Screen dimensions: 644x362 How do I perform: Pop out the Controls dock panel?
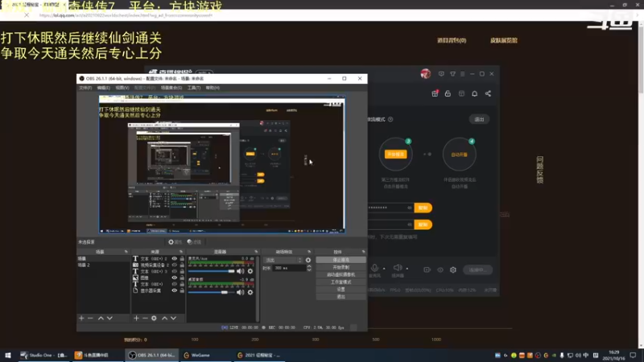(363, 252)
